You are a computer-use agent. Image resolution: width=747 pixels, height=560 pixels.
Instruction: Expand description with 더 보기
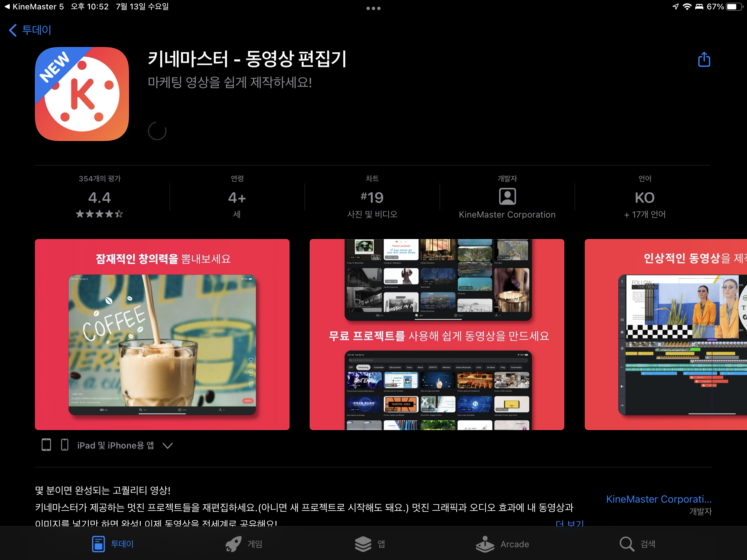569,523
